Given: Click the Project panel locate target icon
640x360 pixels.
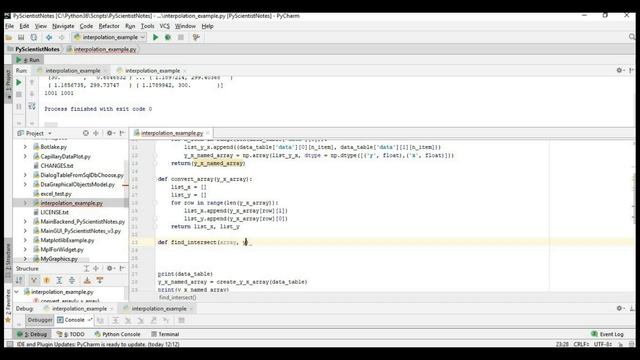Looking at the screenshot, I should [x=86, y=133].
